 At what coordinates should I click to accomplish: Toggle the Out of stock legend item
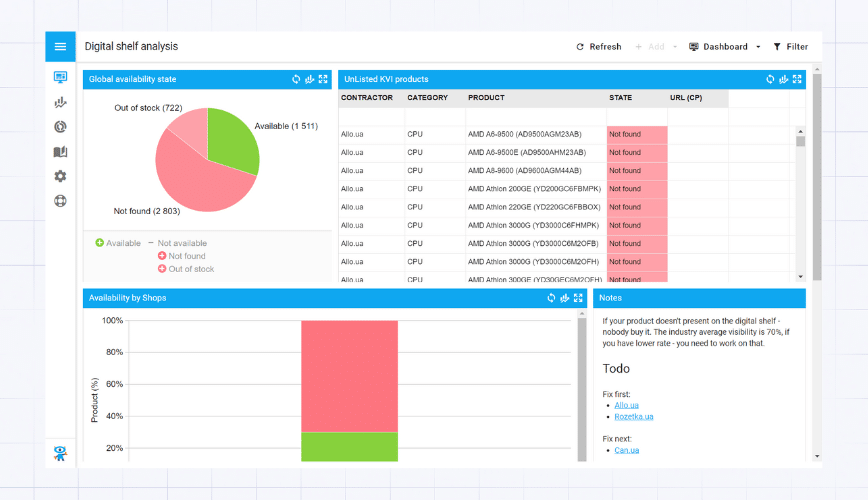coord(190,269)
